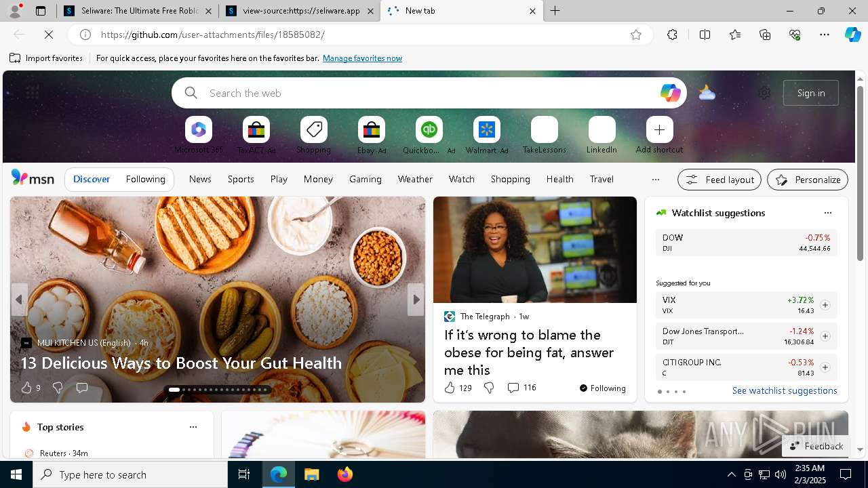Open the Favorites star-list icon

tap(735, 35)
